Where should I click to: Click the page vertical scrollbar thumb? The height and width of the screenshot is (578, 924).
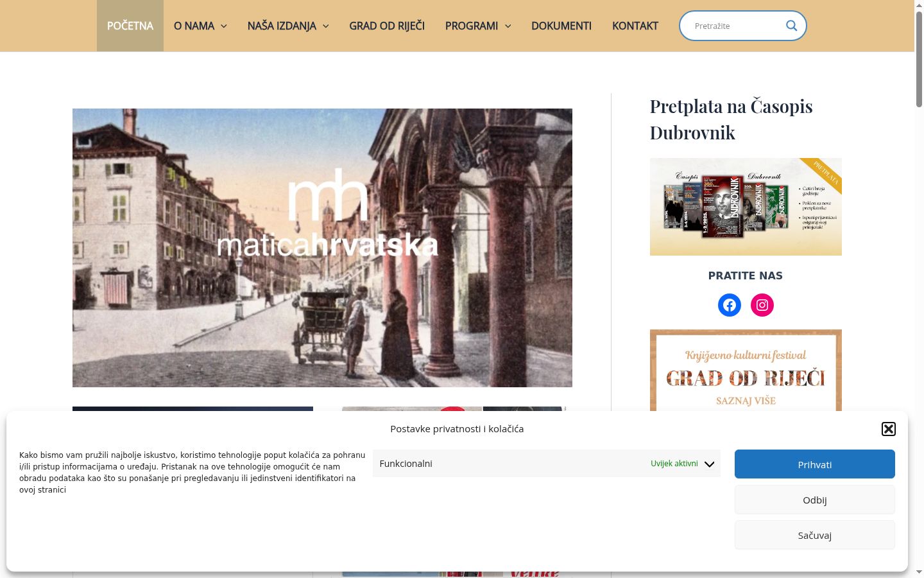pyautogui.click(x=919, y=59)
